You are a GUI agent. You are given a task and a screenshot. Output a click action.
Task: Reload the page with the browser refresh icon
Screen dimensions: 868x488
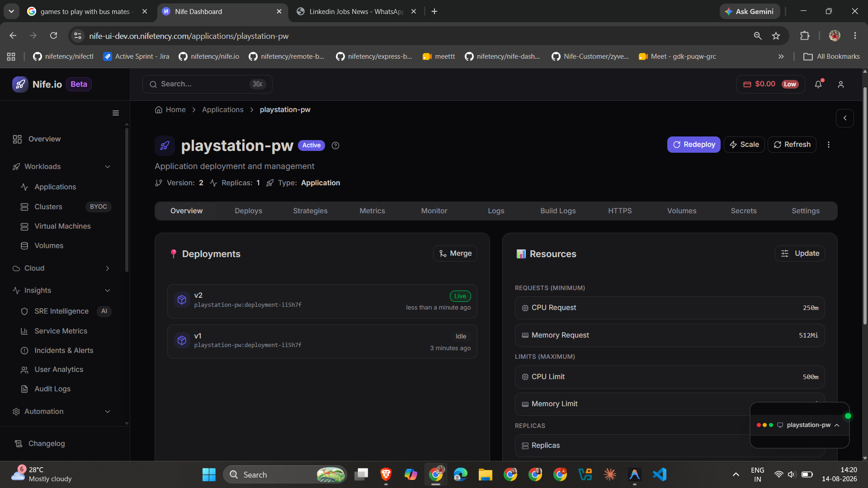click(x=53, y=36)
